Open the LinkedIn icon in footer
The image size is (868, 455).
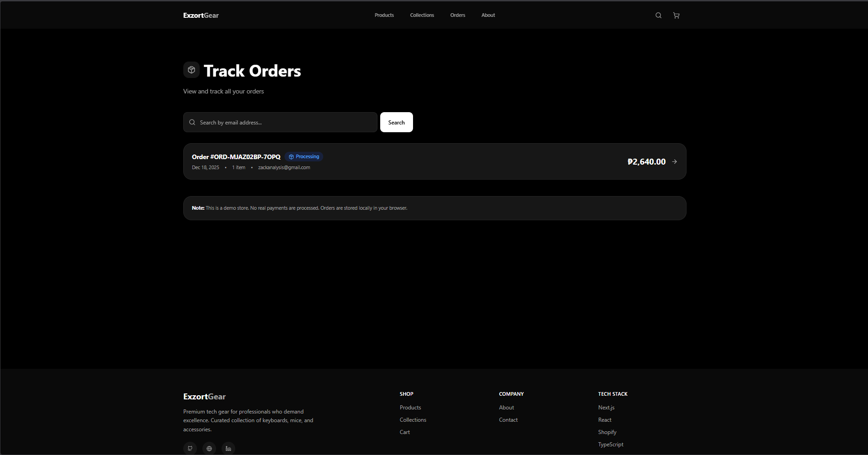228,448
